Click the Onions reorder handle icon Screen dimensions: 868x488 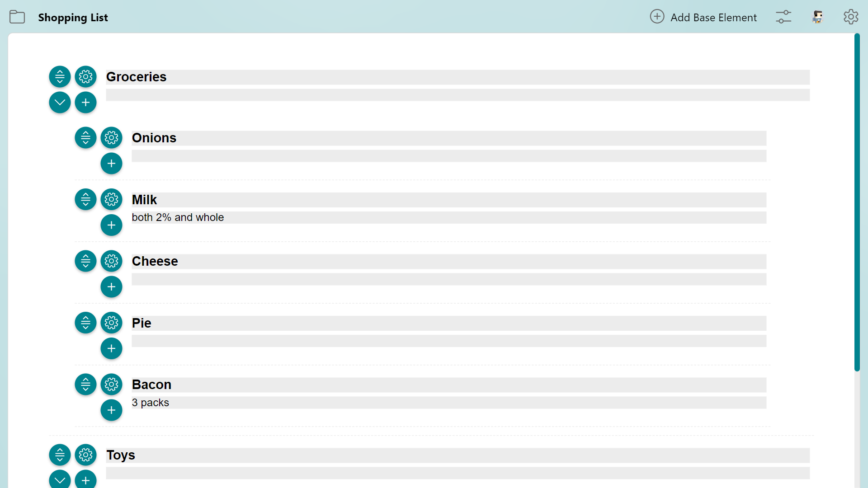tap(85, 138)
